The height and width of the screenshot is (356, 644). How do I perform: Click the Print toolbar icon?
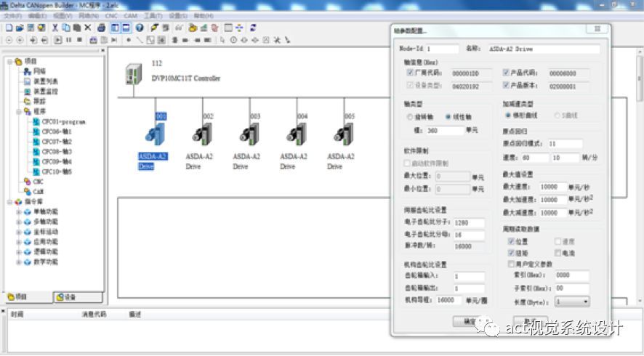(102, 28)
